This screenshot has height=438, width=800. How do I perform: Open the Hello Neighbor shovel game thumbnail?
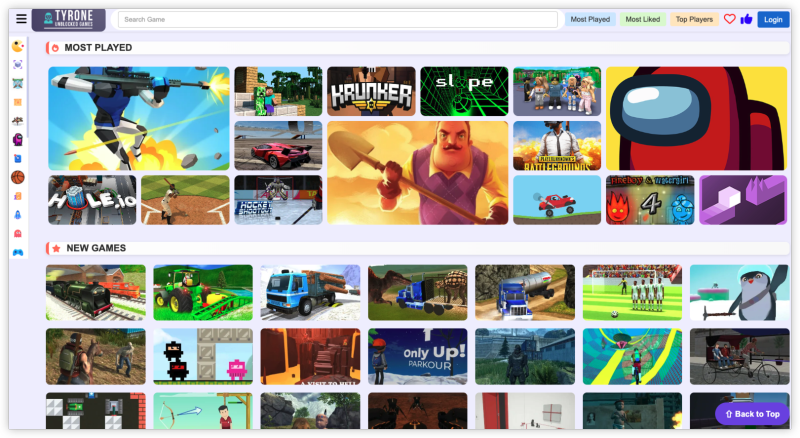point(418,173)
